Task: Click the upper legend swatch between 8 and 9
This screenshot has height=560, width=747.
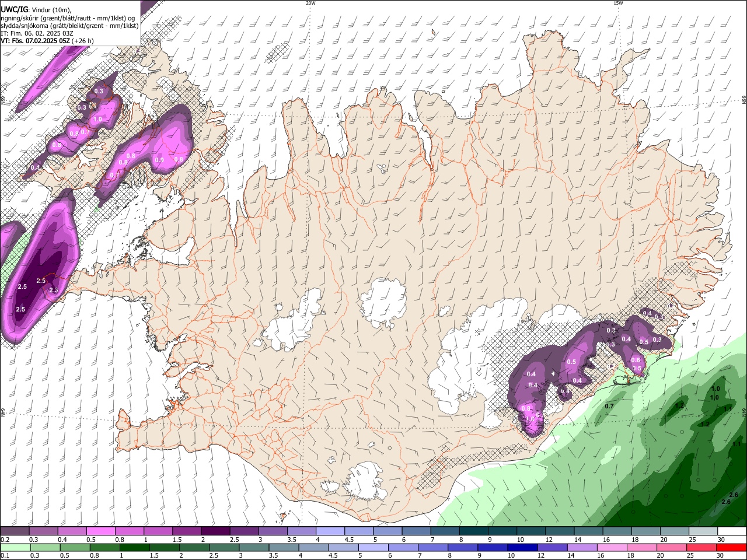Action: pos(474,531)
